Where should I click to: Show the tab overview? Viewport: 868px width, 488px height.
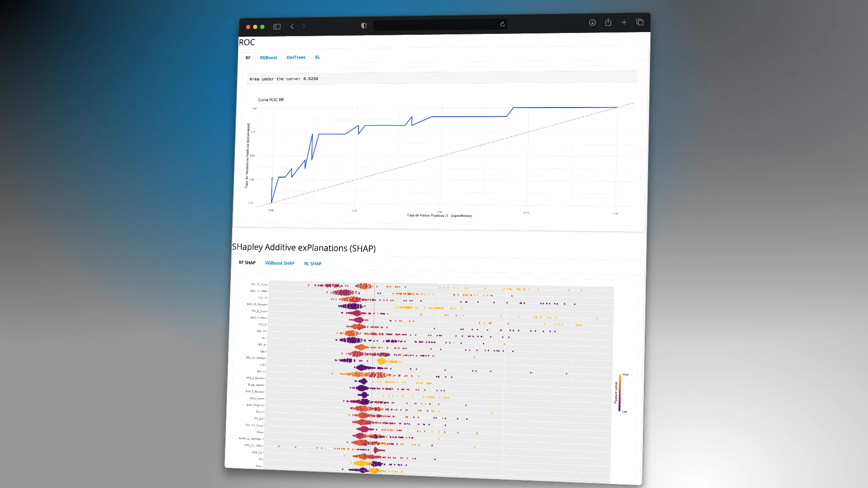[640, 22]
